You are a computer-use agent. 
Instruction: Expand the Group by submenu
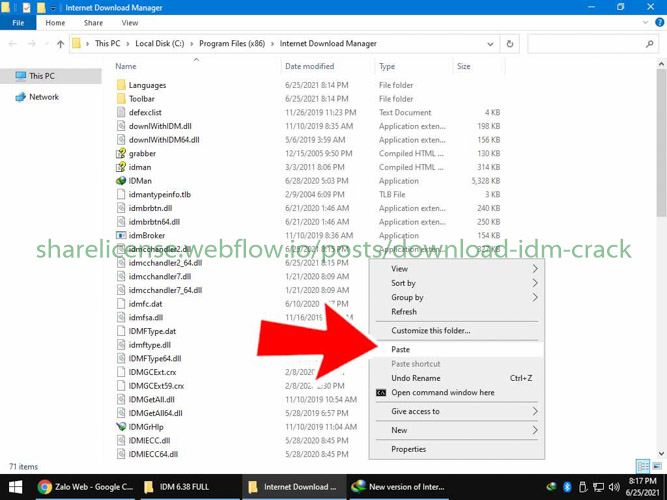pyautogui.click(x=535, y=297)
